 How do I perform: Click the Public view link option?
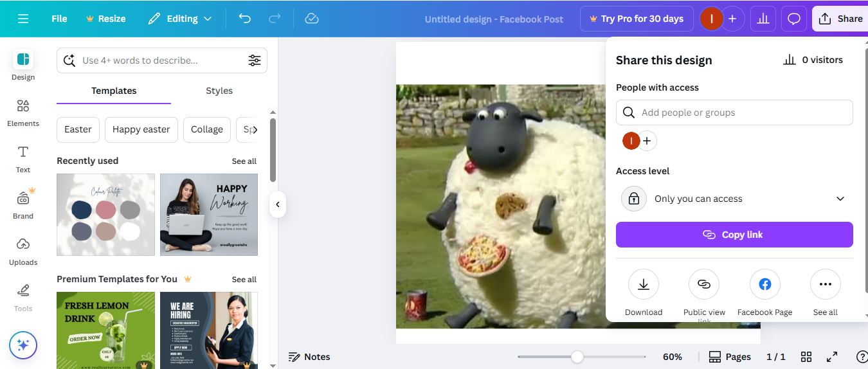(704, 296)
